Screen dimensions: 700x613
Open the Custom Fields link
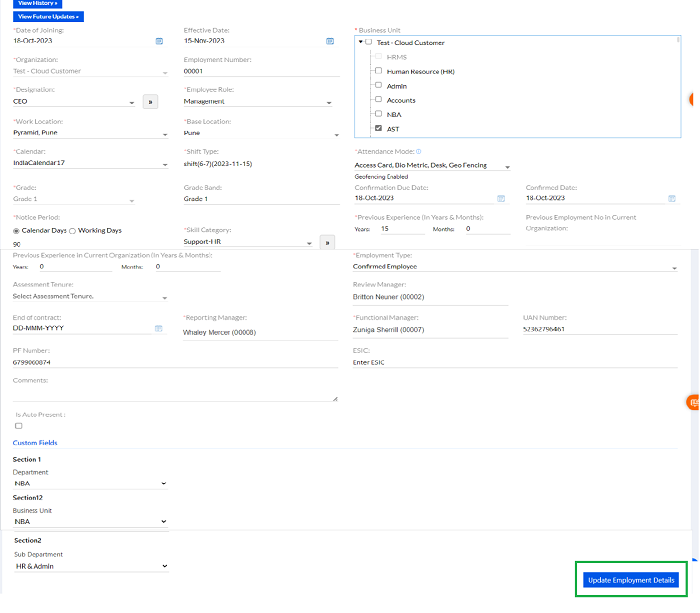point(35,443)
